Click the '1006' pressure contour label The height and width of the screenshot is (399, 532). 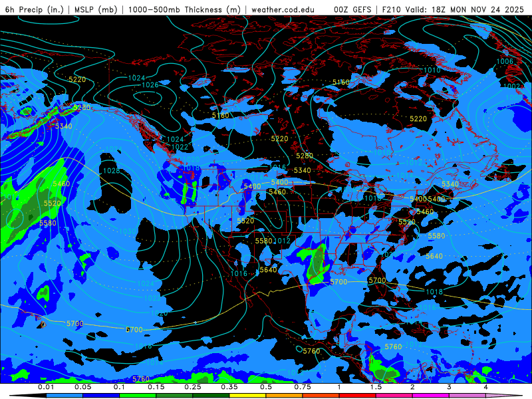505,61
